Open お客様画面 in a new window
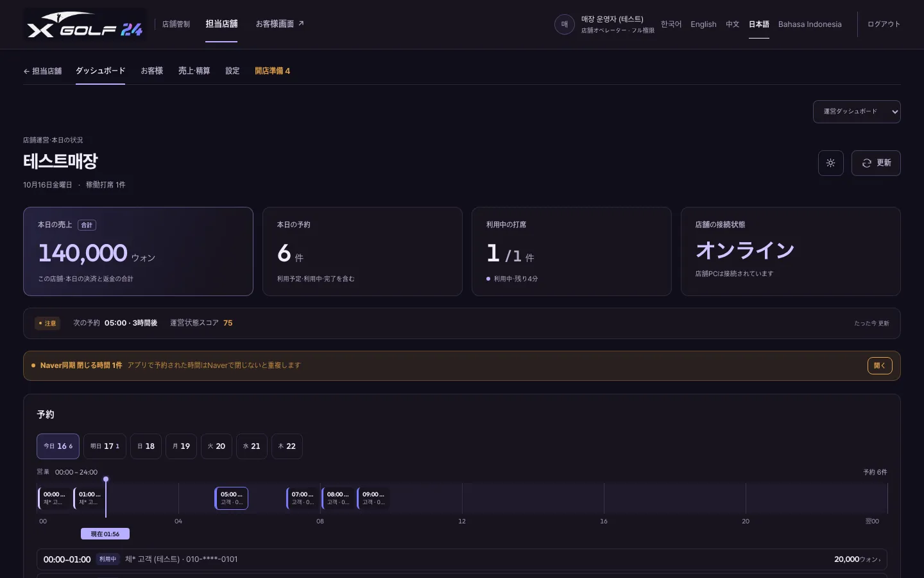 coord(280,24)
